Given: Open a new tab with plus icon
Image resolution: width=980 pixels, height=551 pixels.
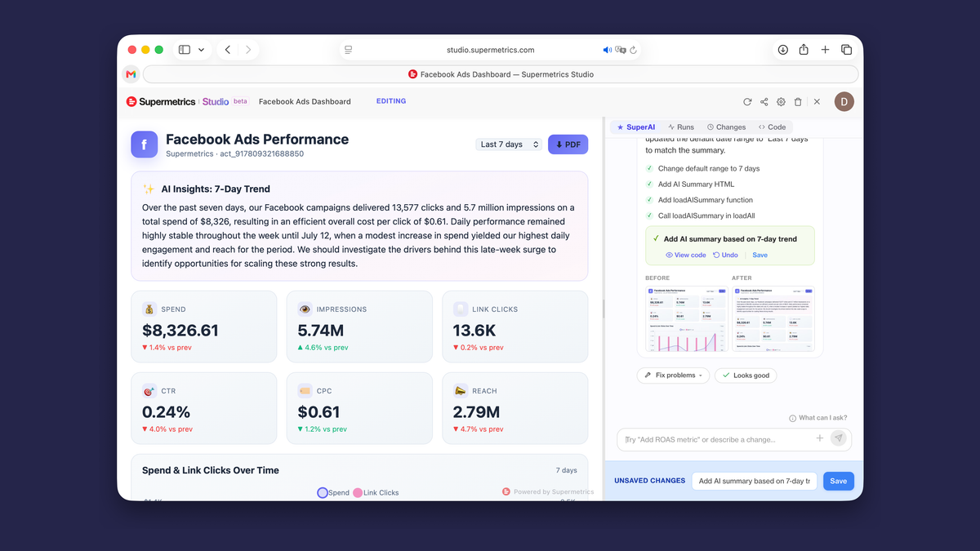Looking at the screenshot, I should pyautogui.click(x=825, y=50).
